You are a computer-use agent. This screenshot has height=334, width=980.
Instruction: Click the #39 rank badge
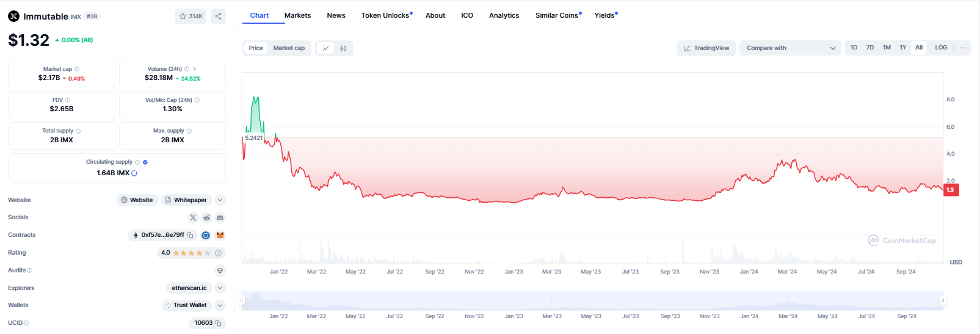[x=92, y=16]
